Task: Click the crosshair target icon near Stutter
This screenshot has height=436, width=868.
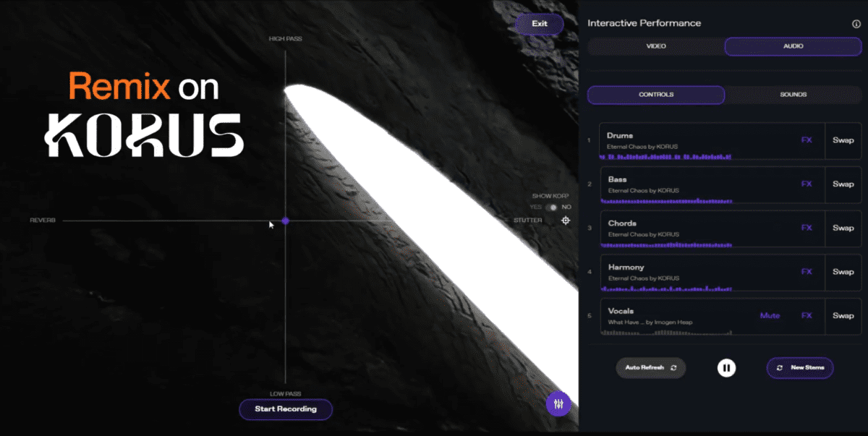Action: (566, 221)
